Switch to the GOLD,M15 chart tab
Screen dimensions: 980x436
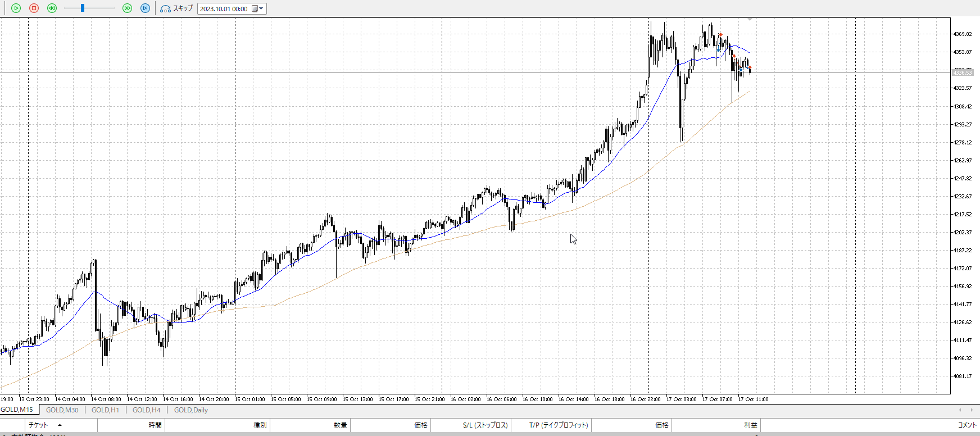pyautogui.click(x=17, y=410)
